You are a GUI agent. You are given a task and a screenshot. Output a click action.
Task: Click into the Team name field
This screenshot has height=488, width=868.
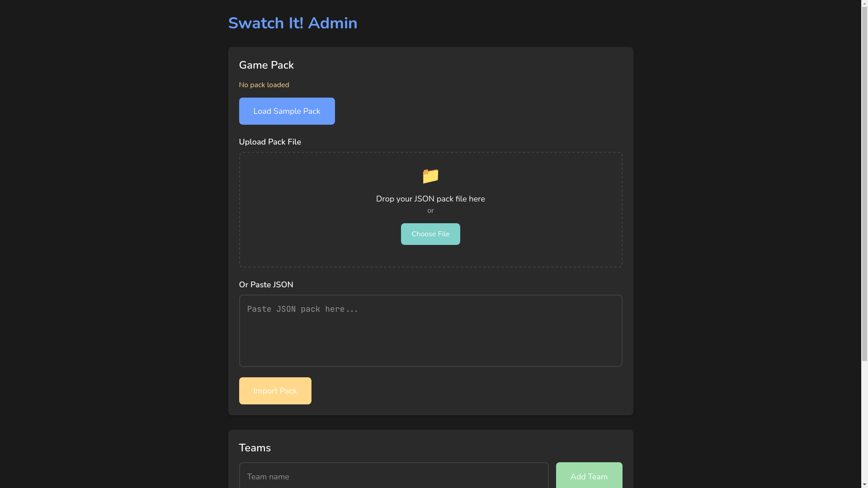[x=394, y=476]
